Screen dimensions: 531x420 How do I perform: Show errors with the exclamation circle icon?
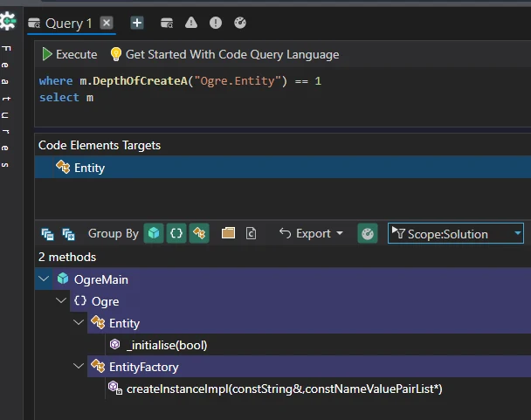click(216, 23)
